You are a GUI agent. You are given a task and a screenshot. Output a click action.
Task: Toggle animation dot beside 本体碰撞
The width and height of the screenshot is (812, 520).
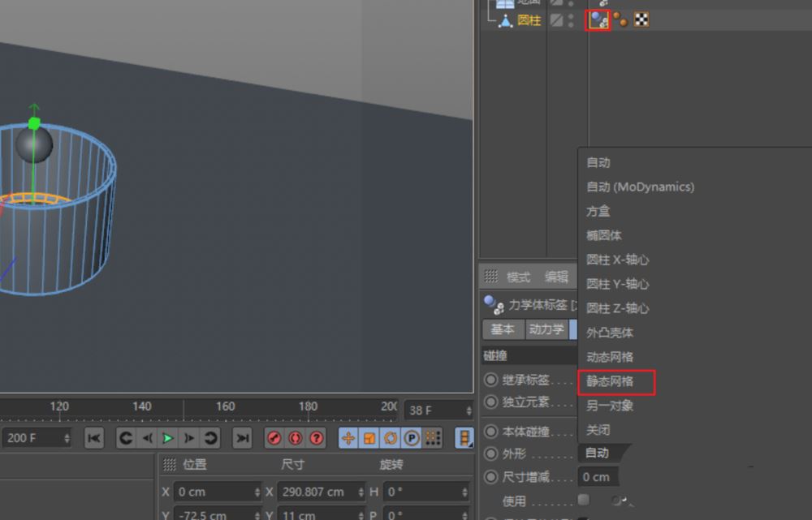coord(490,431)
